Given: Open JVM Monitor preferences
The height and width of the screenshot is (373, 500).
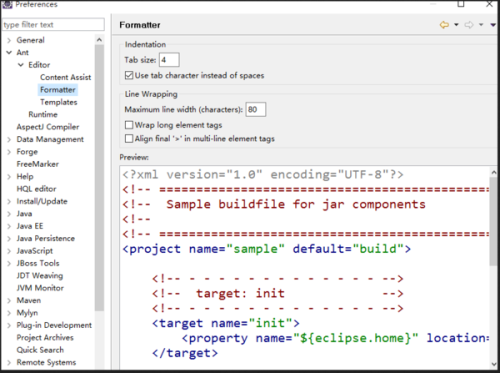Looking at the screenshot, I should (x=40, y=288).
